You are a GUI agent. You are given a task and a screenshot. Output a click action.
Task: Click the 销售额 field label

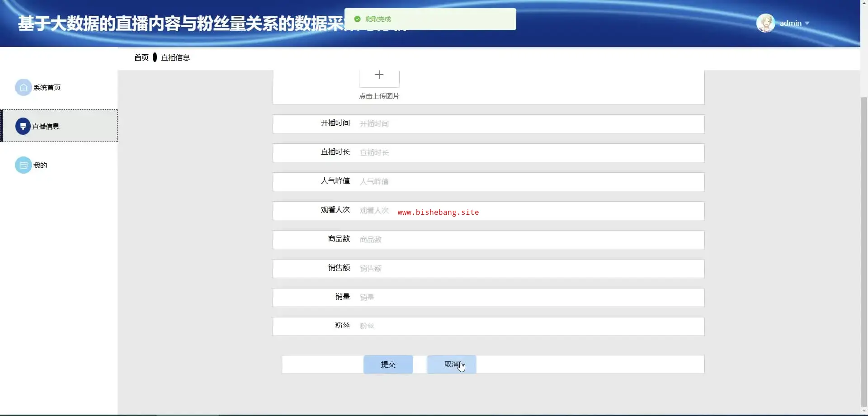click(339, 268)
